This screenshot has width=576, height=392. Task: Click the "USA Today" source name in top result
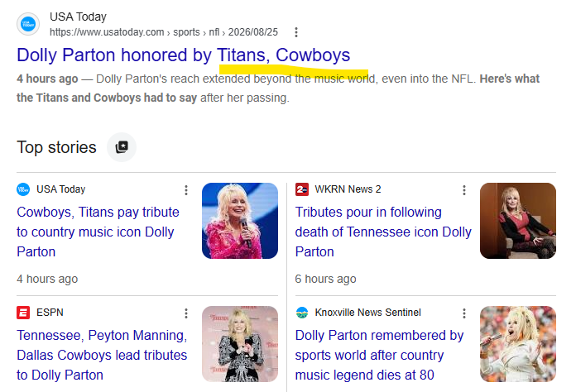pos(78,17)
